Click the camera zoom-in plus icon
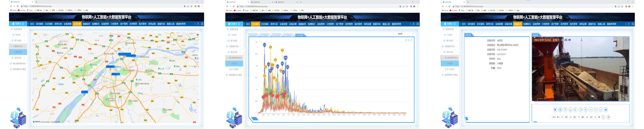The image size is (644, 129). click(x=586, y=110)
